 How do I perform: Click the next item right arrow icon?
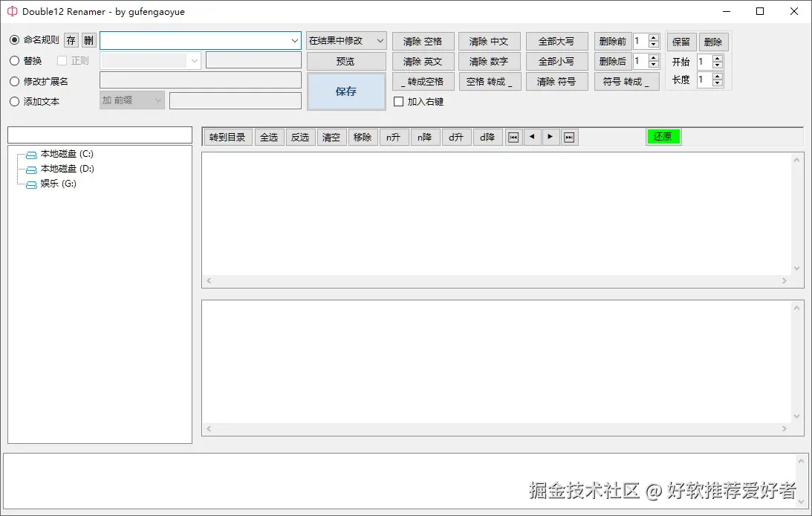(x=550, y=138)
